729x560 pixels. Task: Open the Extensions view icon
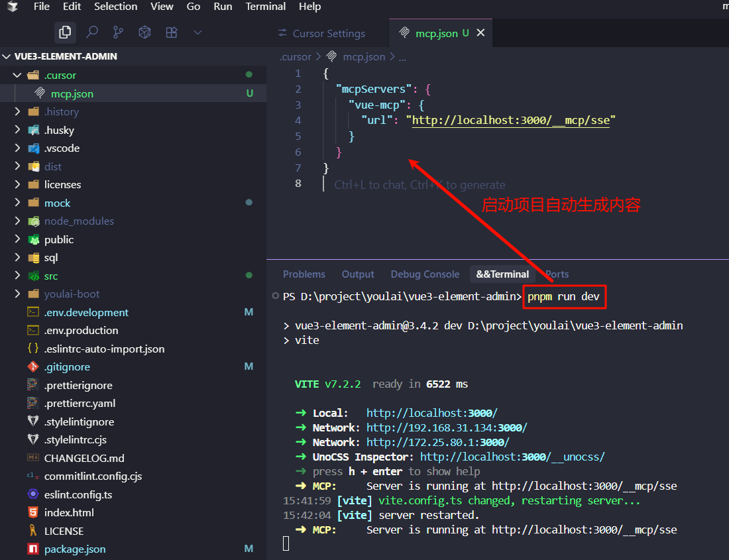pyautogui.click(x=172, y=32)
